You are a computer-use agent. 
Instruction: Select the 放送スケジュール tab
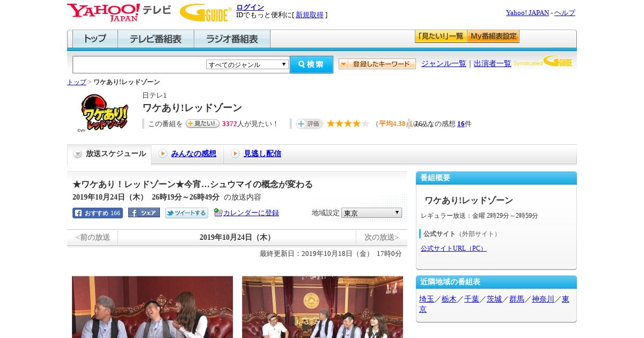tap(109, 154)
